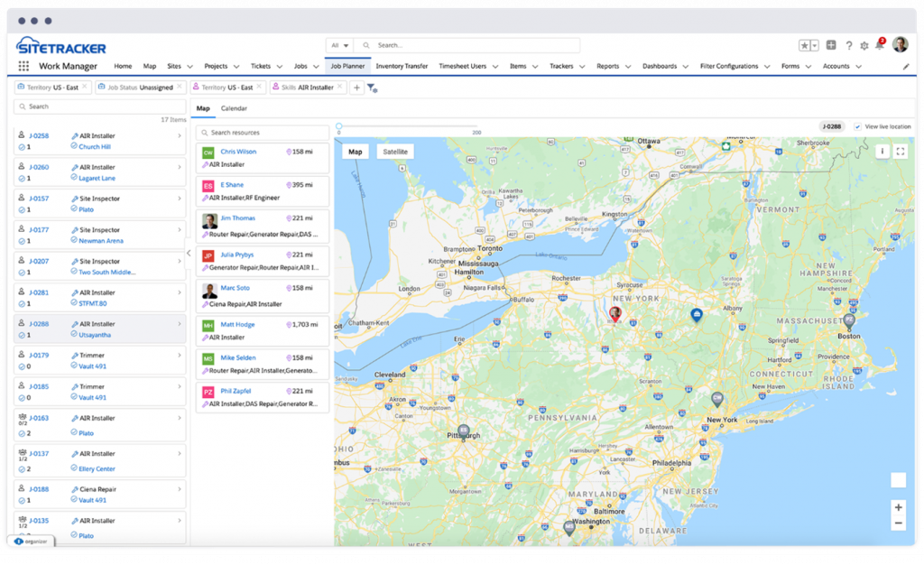Open job J-0260 link
This screenshot has height=565, width=924.
coord(40,167)
